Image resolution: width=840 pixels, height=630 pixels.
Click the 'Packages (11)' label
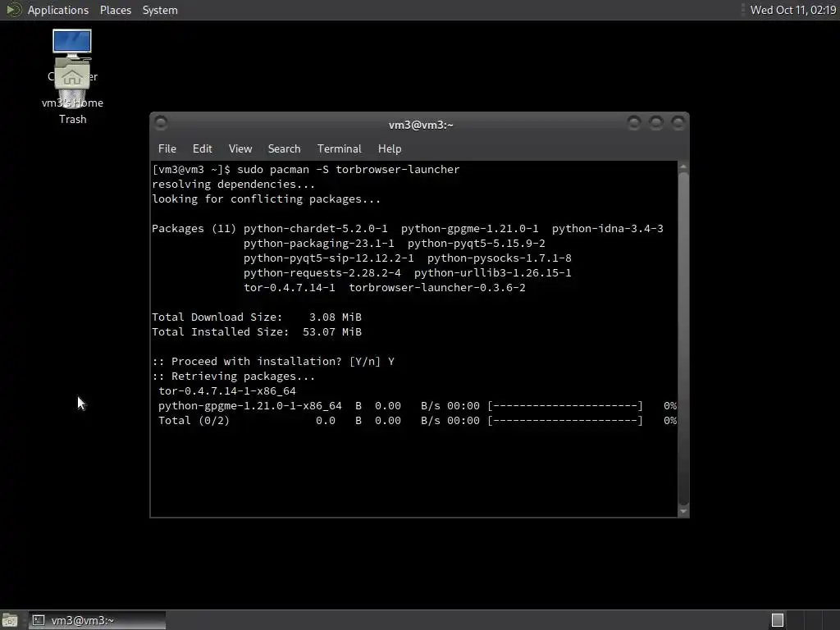point(194,229)
